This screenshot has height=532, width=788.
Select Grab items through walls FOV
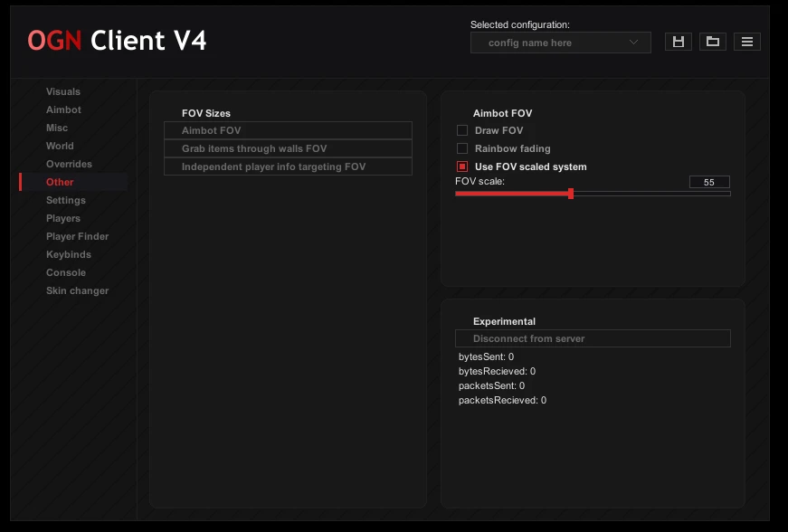[288, 148]
